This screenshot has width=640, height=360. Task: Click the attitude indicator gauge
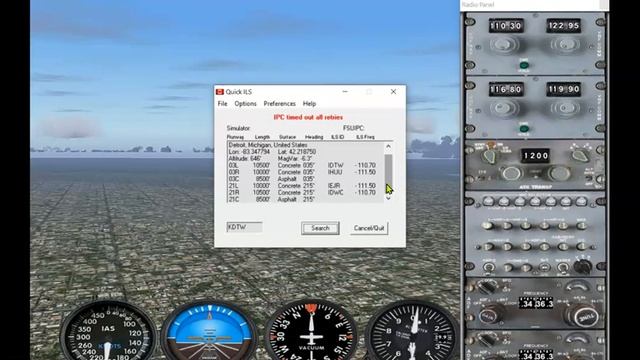click(x=209, y=331)
